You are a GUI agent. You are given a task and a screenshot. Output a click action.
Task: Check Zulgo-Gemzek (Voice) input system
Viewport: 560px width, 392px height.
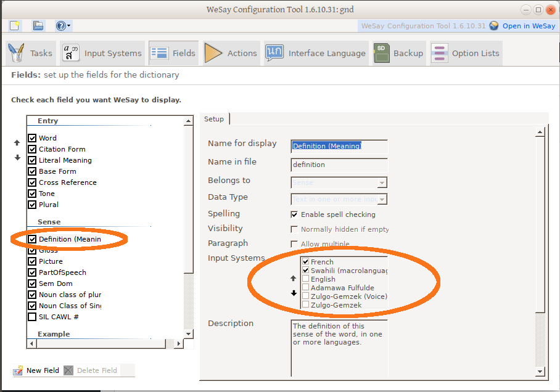306,296
